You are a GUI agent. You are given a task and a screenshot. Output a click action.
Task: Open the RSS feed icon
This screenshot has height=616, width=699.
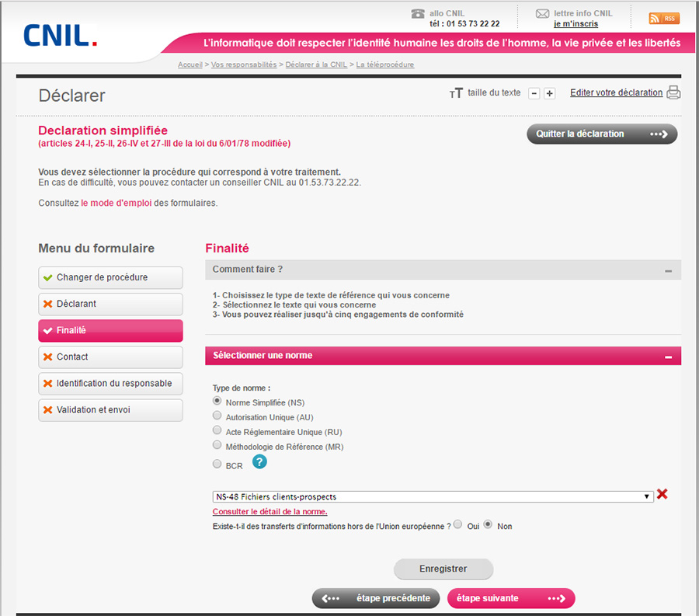(x=664, y=19)
